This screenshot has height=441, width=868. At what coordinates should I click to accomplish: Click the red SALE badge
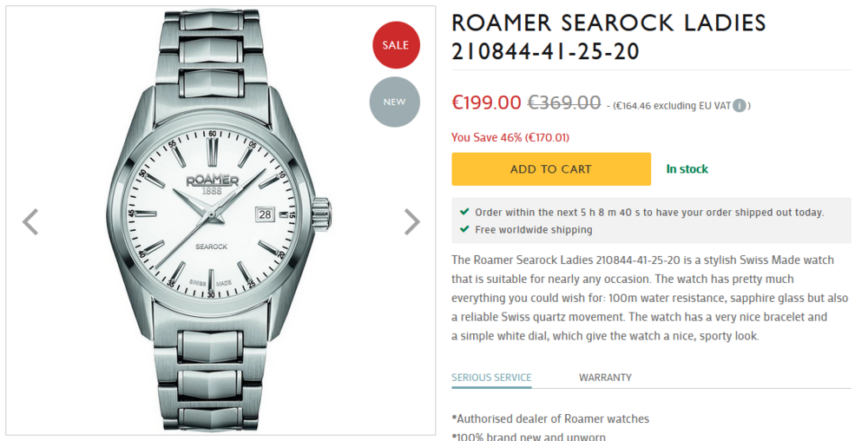click(396, 45)
